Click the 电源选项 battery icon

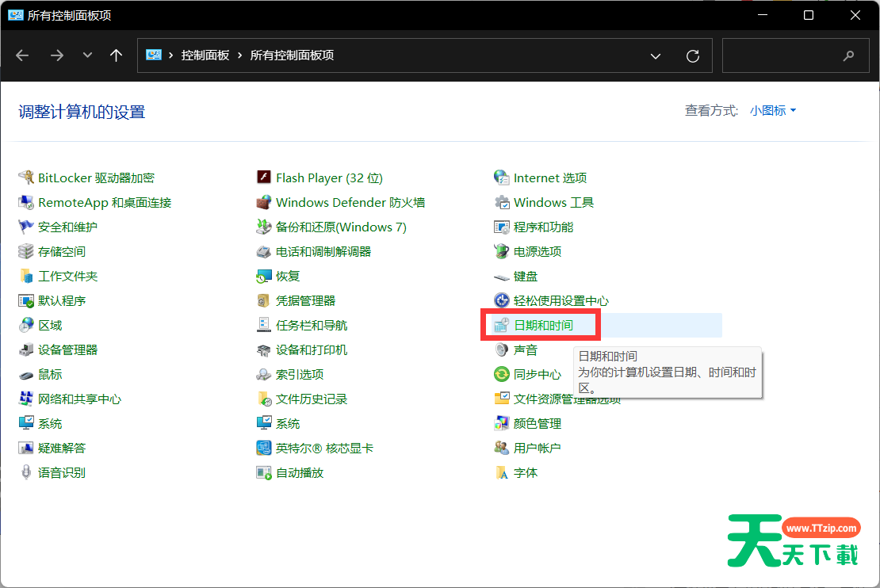point(501,251)
